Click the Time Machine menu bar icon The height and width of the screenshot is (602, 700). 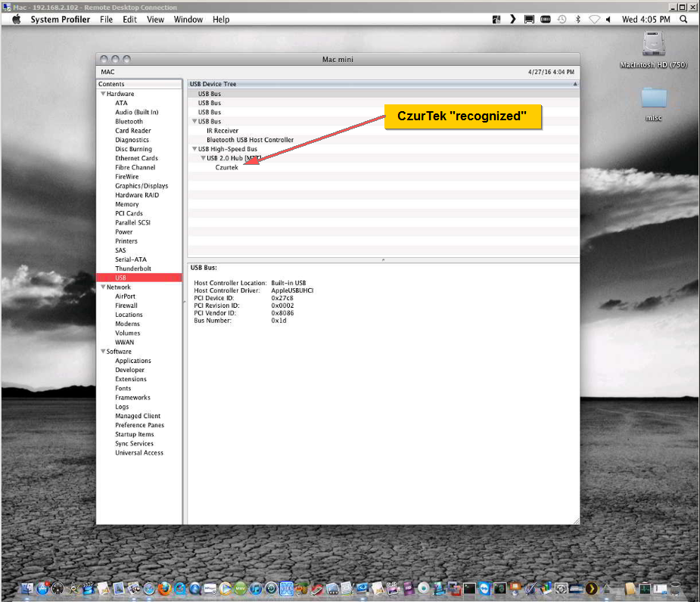(562, 19)
